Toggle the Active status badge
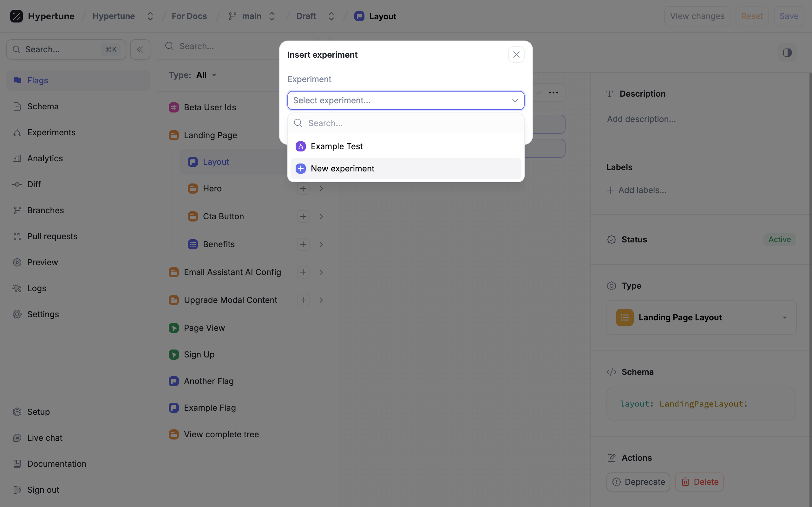The width and height of the screenshot is (812, 507). [779, 240]
